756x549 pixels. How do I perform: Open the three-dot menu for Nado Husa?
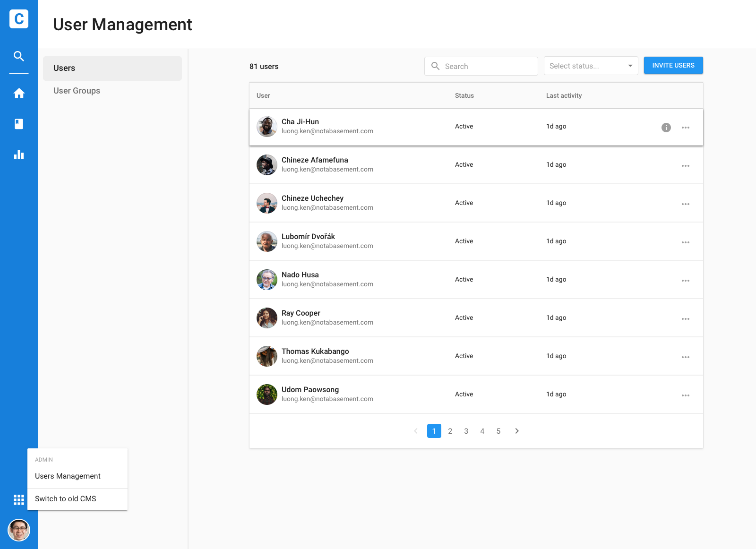685,281
